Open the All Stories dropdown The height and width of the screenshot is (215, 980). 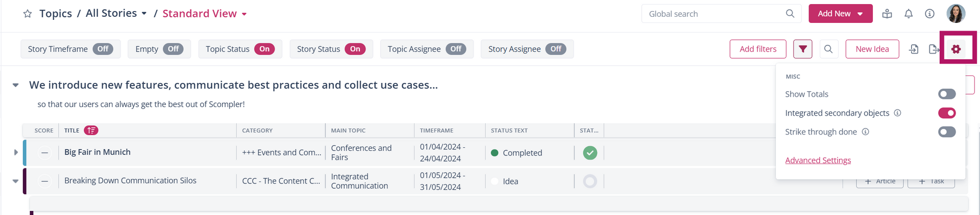click(x=116, y=14)
